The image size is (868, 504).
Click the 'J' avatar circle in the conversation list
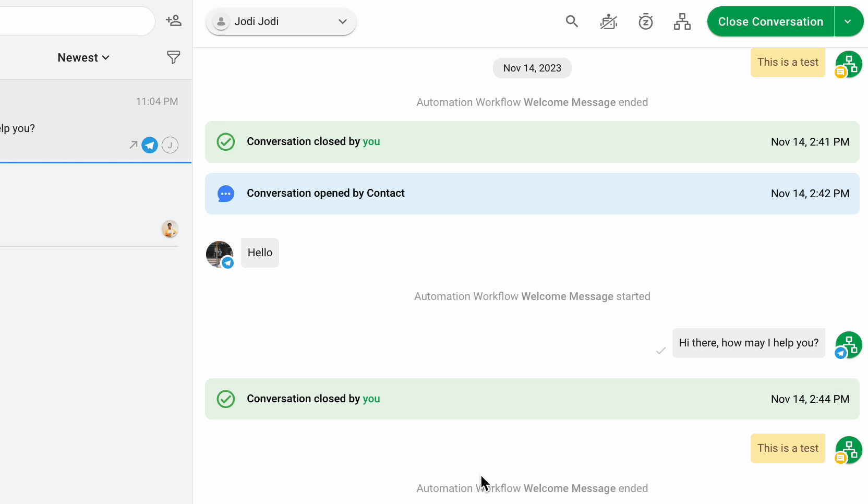(x=170, y=145)
